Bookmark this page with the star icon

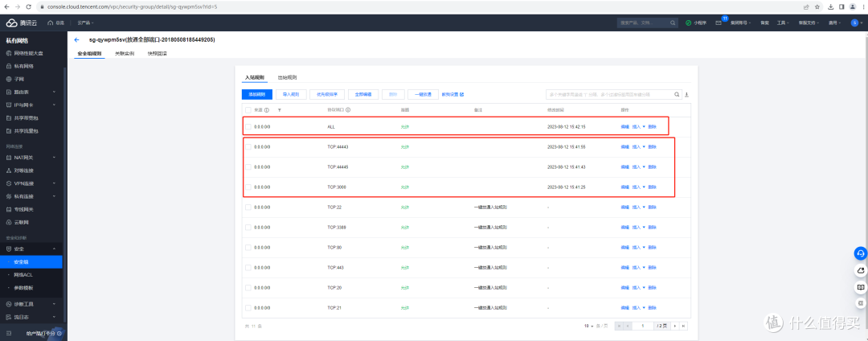817,6
